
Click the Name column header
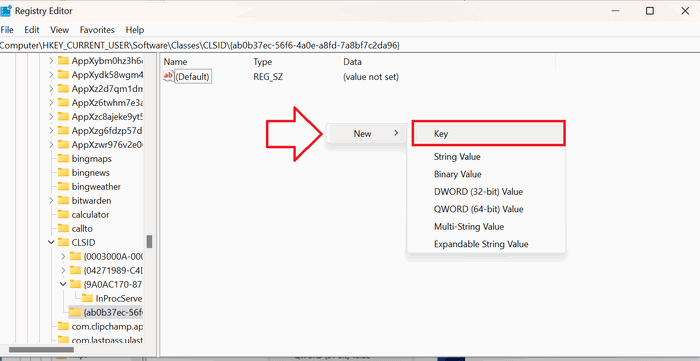[175, 62]
